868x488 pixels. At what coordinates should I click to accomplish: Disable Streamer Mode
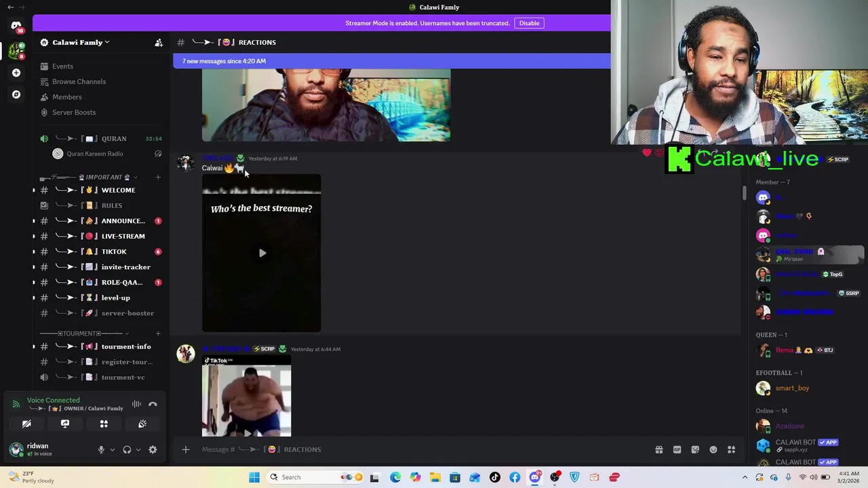pyautogui.click(x=529, y=23)
